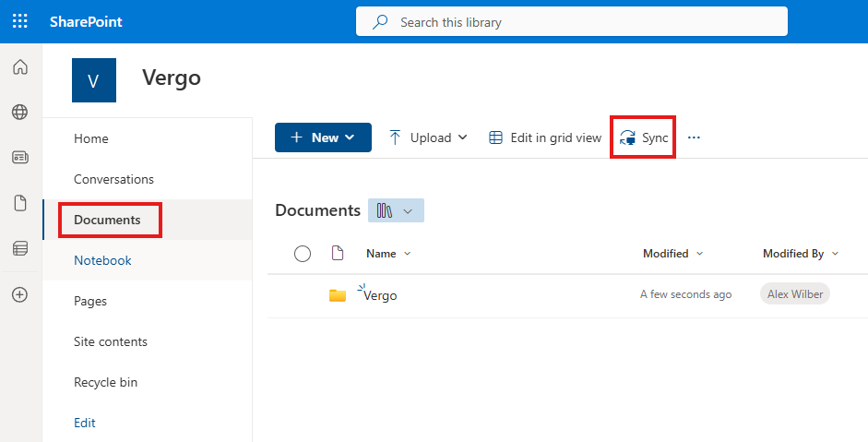Open My sites globe icon in rail
This screenshot has width=868, height=442.
[20, 112]
